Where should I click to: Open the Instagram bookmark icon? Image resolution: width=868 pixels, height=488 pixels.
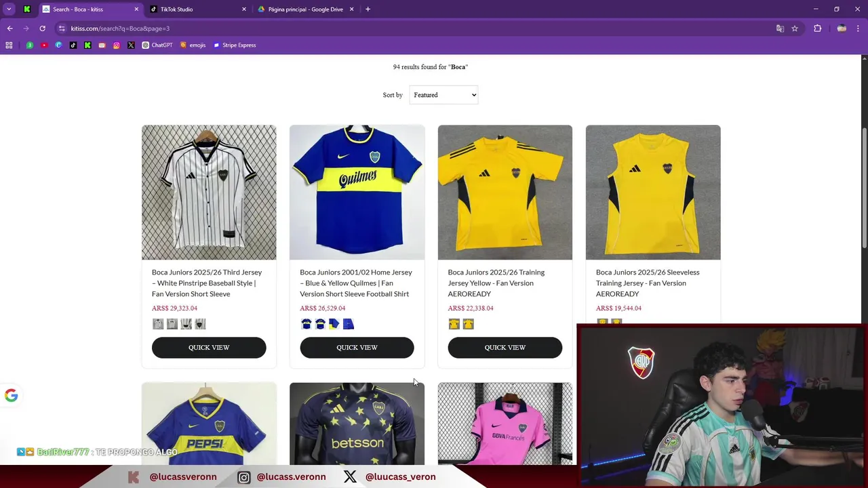pyautogui.click(x=117, y=45)
